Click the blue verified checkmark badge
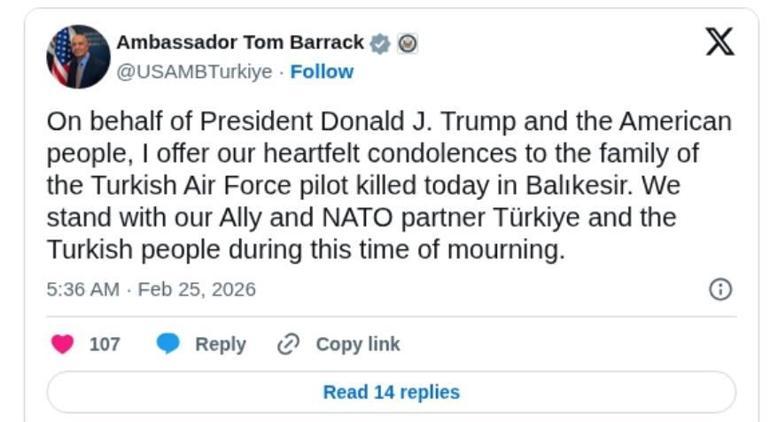The image size is (770, 422). point(379,43)
